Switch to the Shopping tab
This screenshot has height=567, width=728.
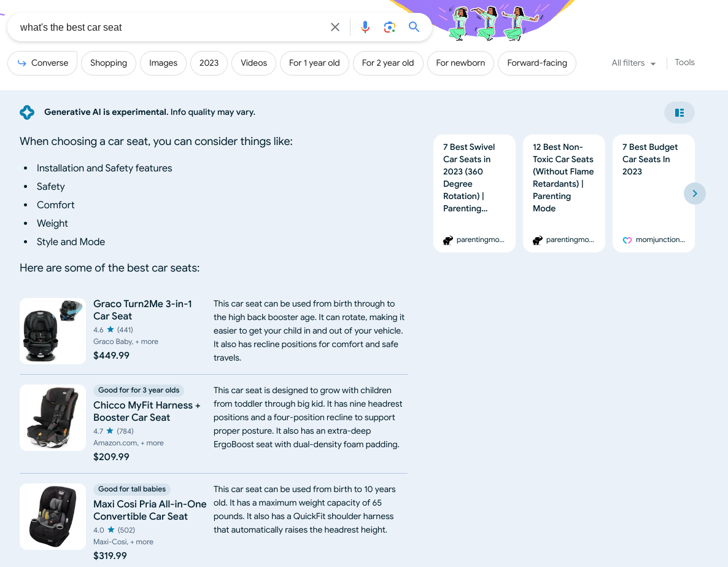point(109,63)
